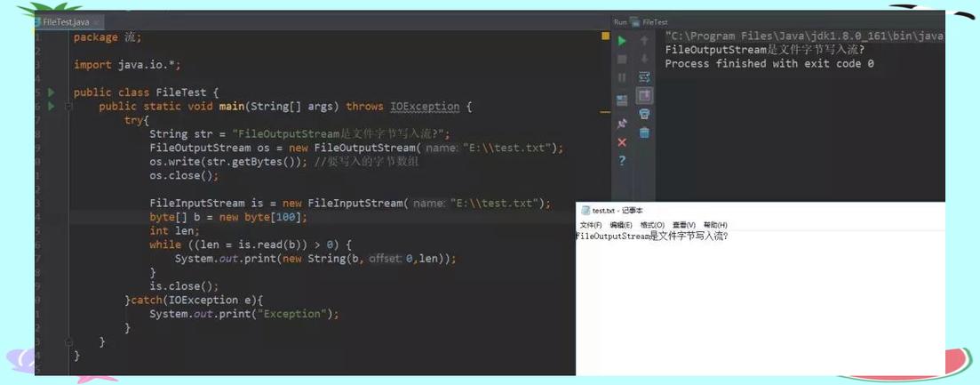
Task: Run main method via gutter arrow
Action: coord(52,106)
